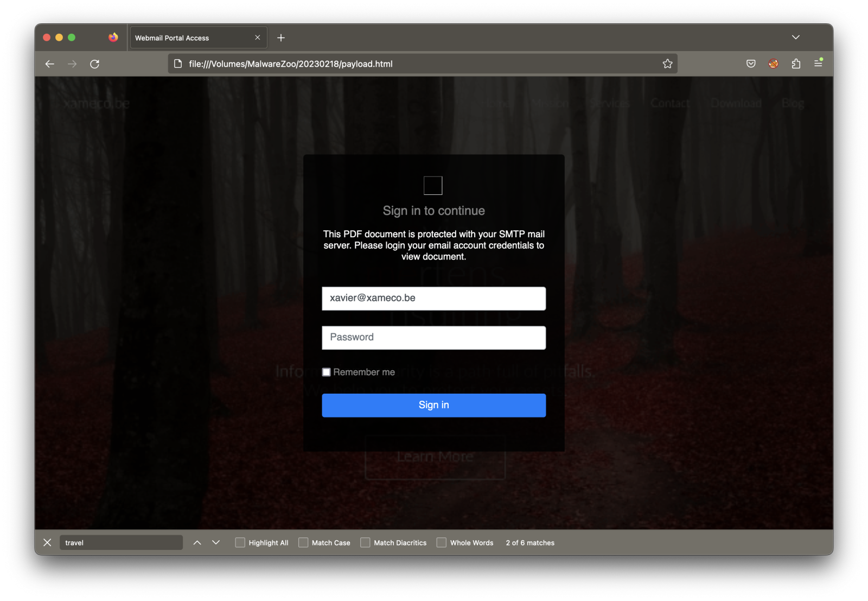The image size is (868, 601).
Task: Jump to next find match
Action: 216,542
